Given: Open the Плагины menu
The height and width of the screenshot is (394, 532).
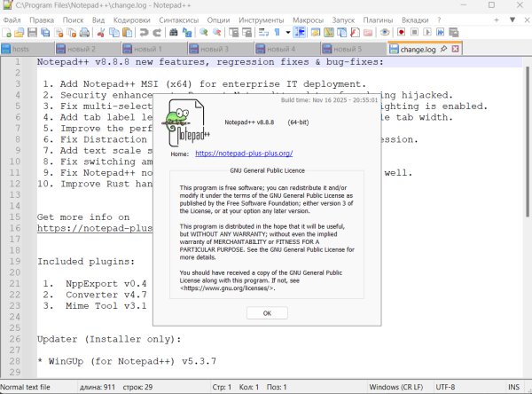Looking at the screenshot, I should (378, 20).
